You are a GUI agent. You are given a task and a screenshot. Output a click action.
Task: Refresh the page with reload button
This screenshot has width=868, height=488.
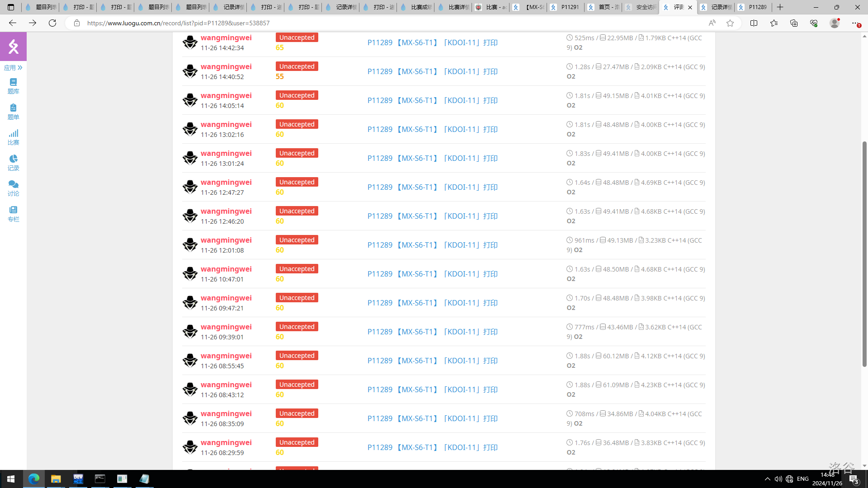click(52, 23)
